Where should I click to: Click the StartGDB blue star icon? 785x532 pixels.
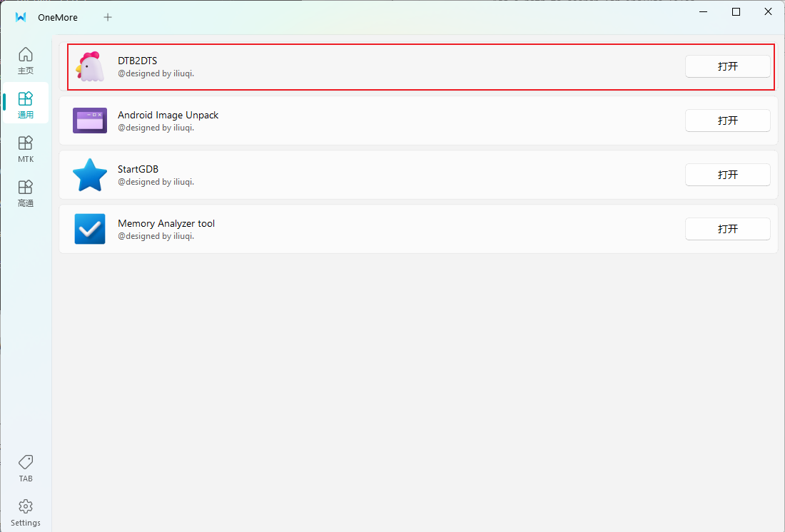(x=90, y=175)
